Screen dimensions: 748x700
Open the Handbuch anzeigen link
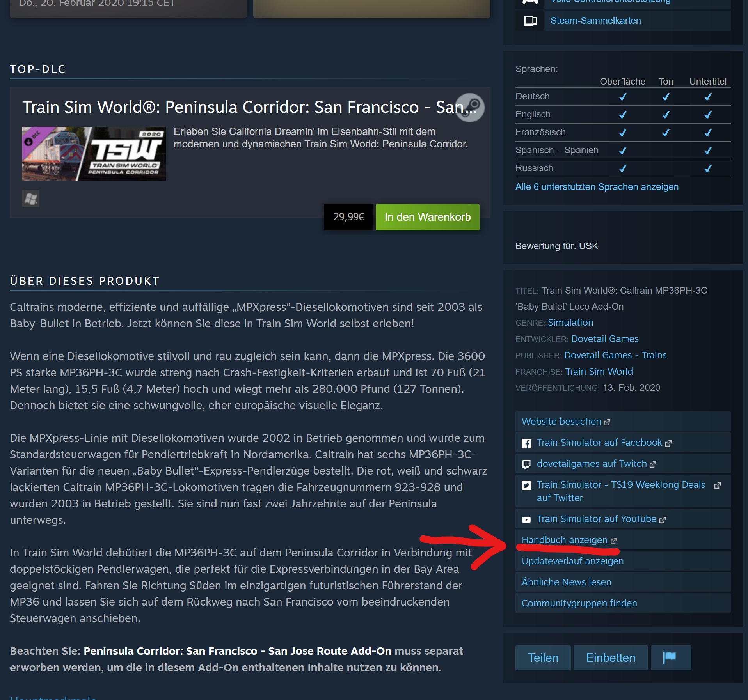pos(564,540)
